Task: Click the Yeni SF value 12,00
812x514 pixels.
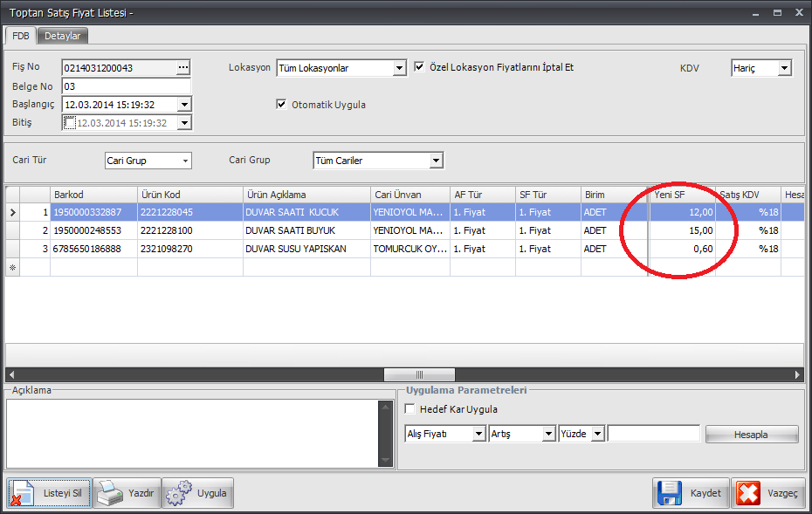Action: [682, 212]
